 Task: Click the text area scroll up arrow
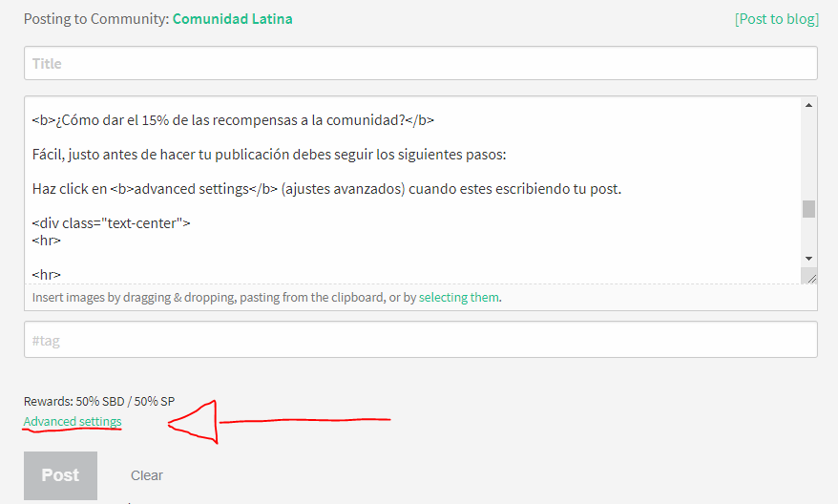808,105
